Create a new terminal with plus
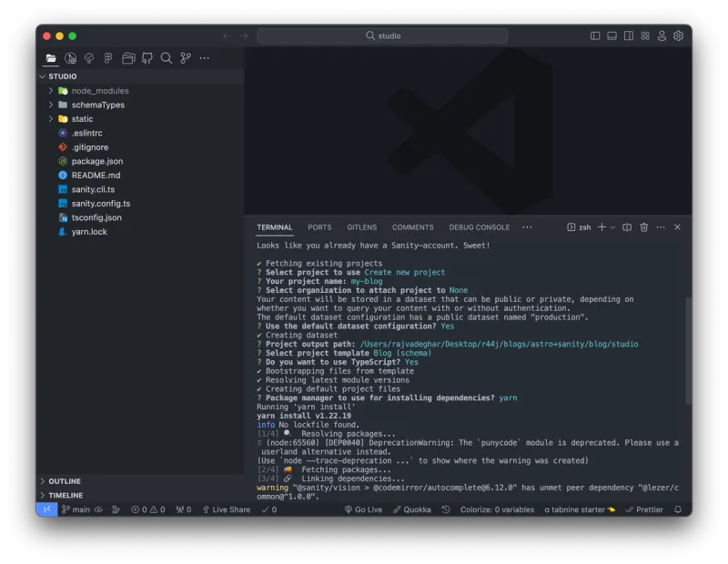This screenshot has width=728, height=564. 602,227
